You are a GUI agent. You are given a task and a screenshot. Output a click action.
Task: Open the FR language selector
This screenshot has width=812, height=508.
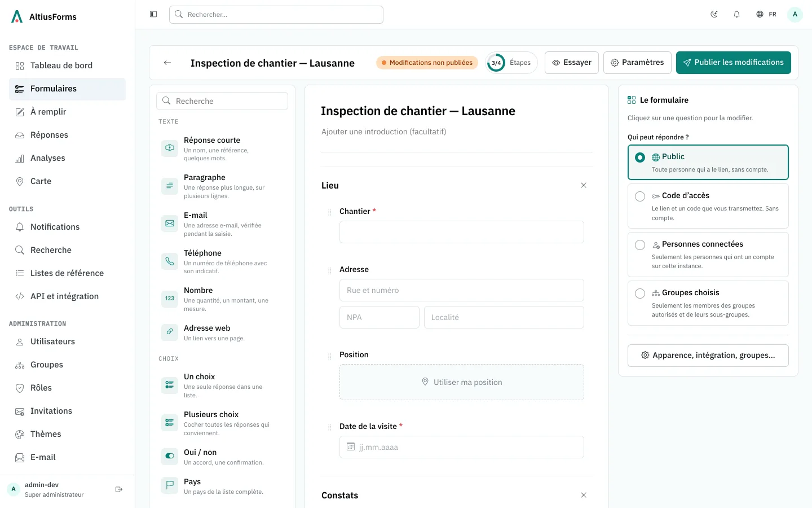[x=766, y=14]
